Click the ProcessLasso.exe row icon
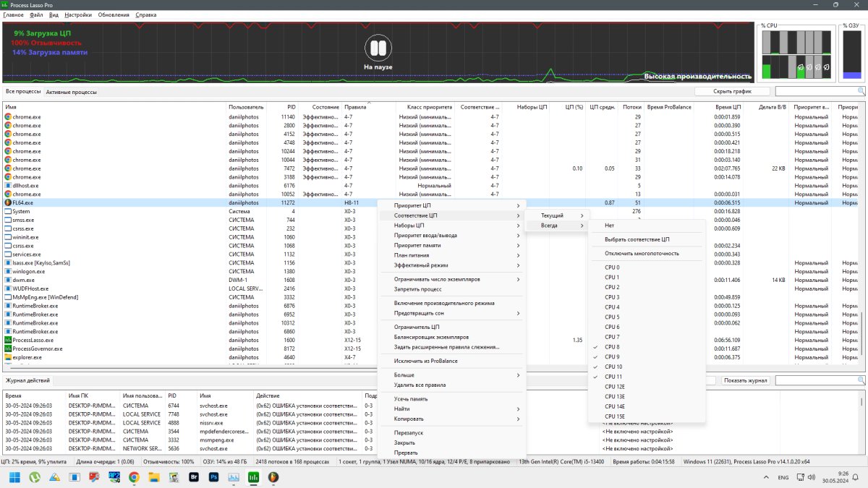Screen dimensions: 868x488 8,340
